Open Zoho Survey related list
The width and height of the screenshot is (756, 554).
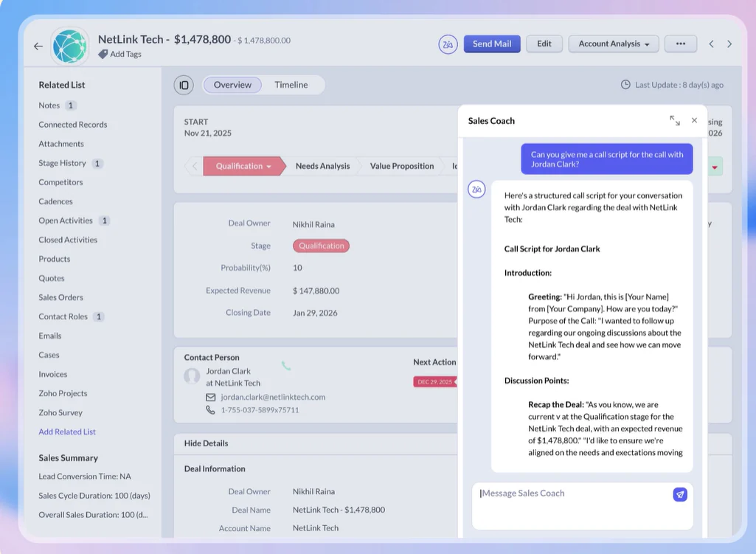coord(60,412)
